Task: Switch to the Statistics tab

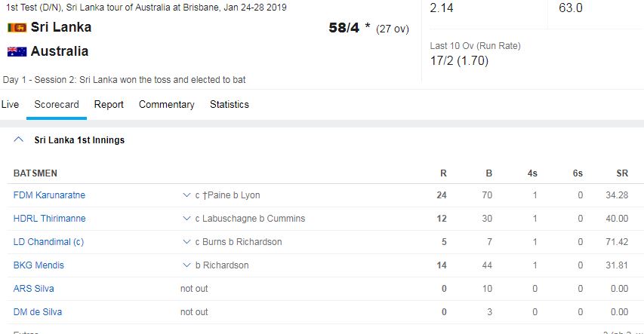Action: click(x=230, y=105)
